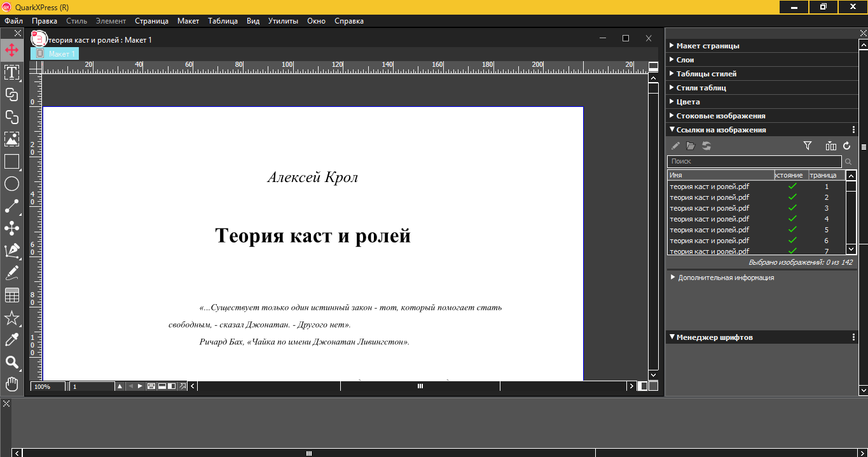Open options menu of Ссылки на изображения panel
This screenshot has width=868, height=457.
click(x=853, y=130)
